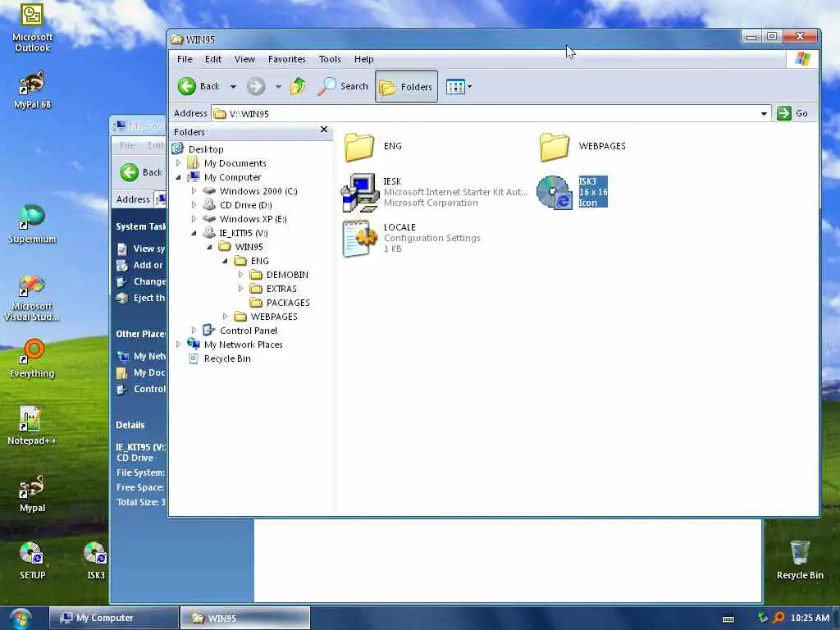Launch MyPal 68 desktop shortcut

pos(32,89)
